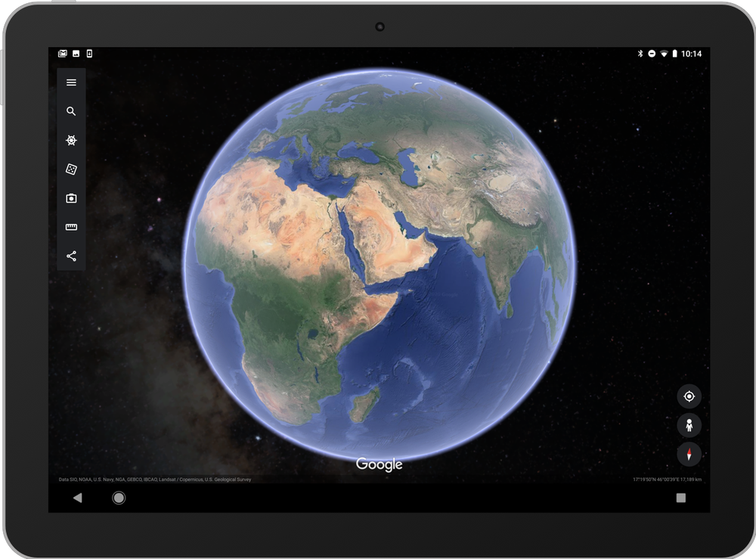Tap the Gmail notification icon
Screen dimensions: 756x559
coord(63,54)
